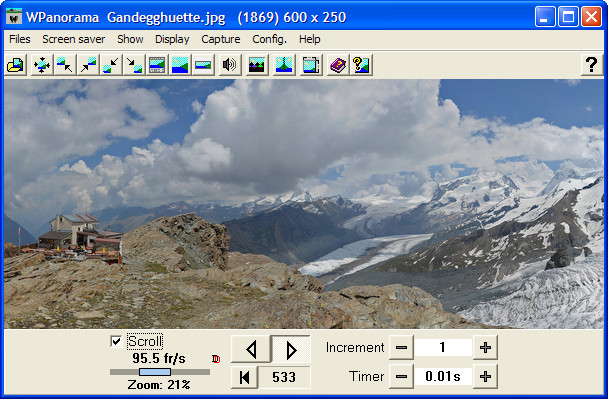Viewport: 608px width, 399px height.
Task: Open a panorama file using the folder icon
Action: pos(16,65)
